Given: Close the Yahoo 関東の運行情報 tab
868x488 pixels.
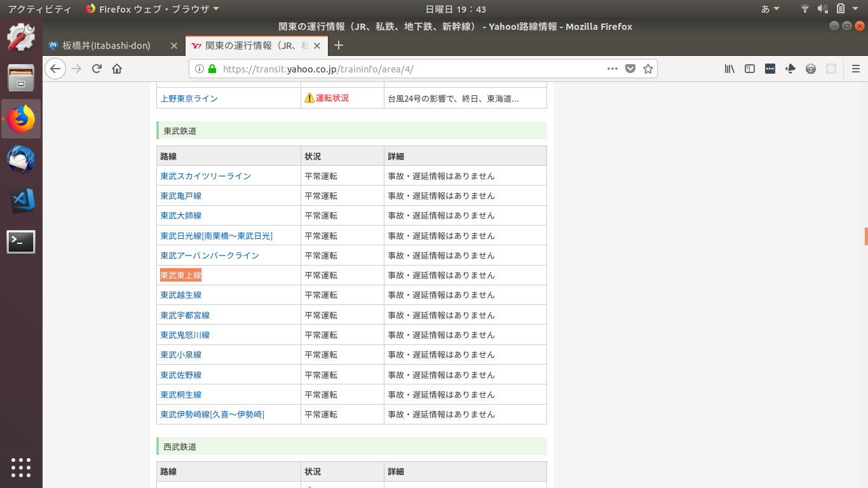Looking at the screenshot, I should pyautogui.click(x=317, y=46).
